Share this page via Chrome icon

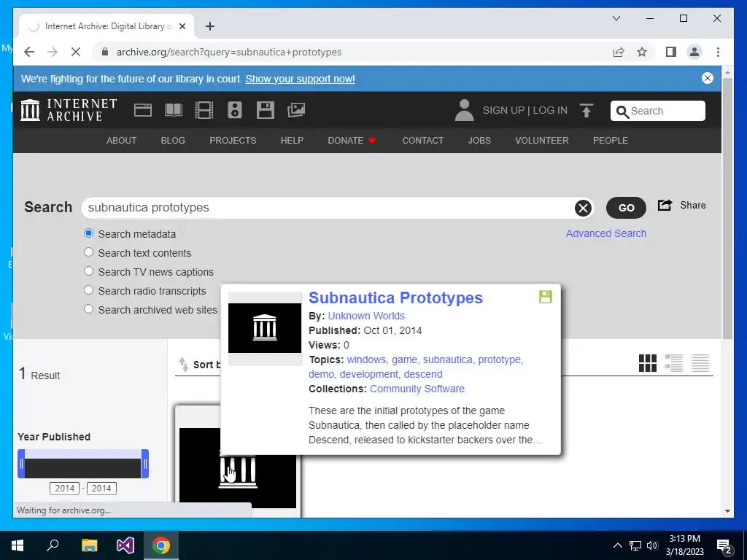(619, 52)
